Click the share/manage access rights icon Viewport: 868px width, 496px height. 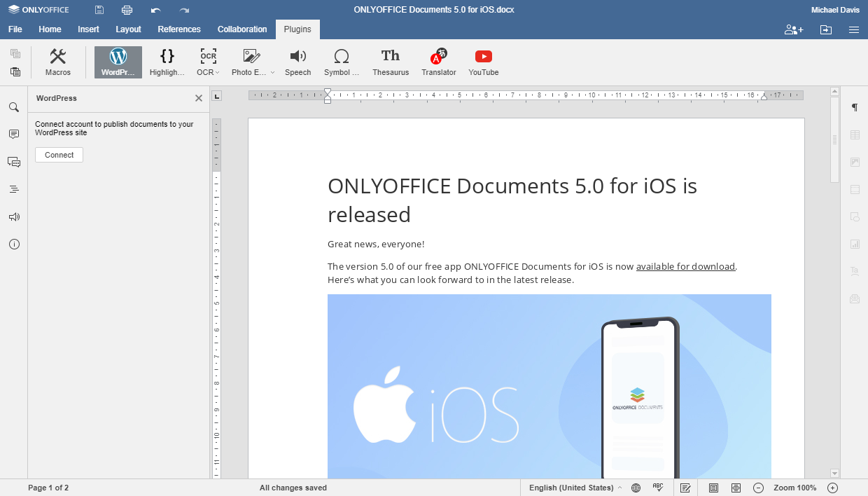click(794, 29)
